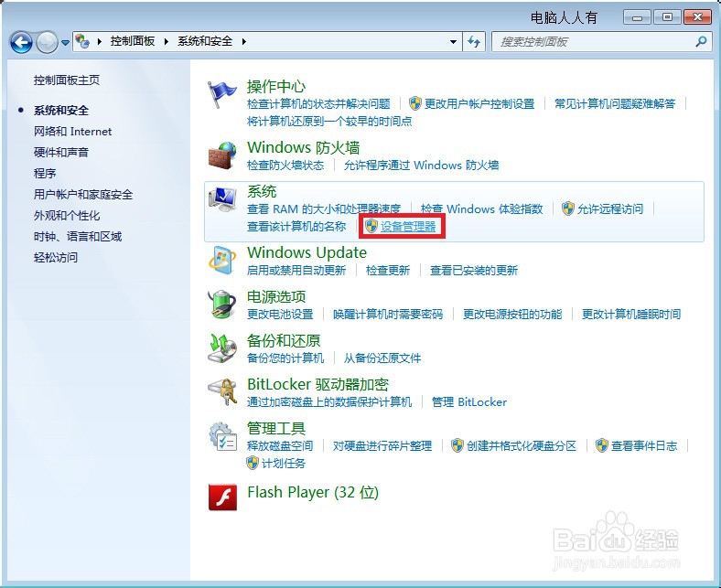Select 系统和安全 in sidebar
This screenshot has height=588, width=721.
point(61,111)
